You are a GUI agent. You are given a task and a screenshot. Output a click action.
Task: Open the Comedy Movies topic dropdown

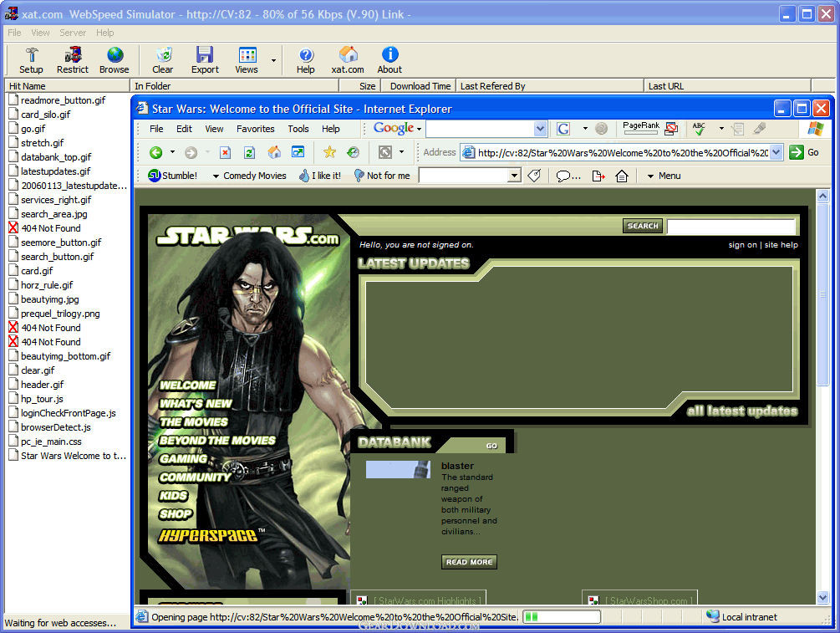[x=250, y=176]
